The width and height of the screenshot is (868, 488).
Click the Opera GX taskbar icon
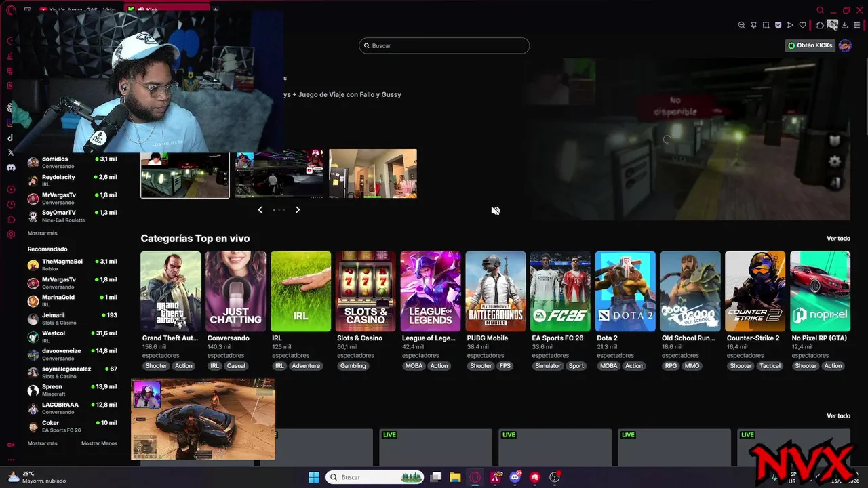[x=475, y=477]
